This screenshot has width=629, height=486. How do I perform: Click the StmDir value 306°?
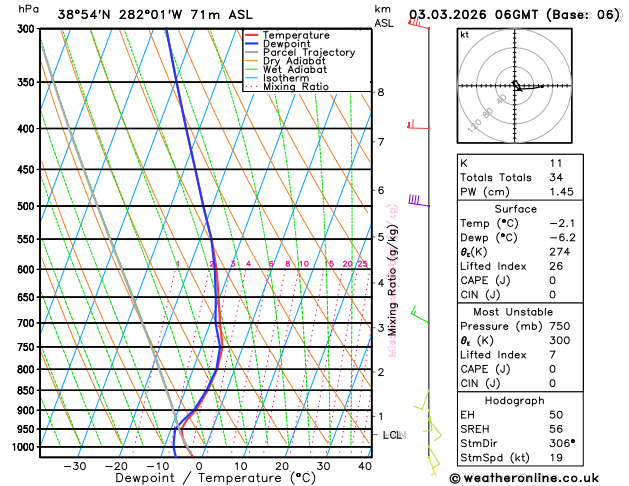pos(562,443)
